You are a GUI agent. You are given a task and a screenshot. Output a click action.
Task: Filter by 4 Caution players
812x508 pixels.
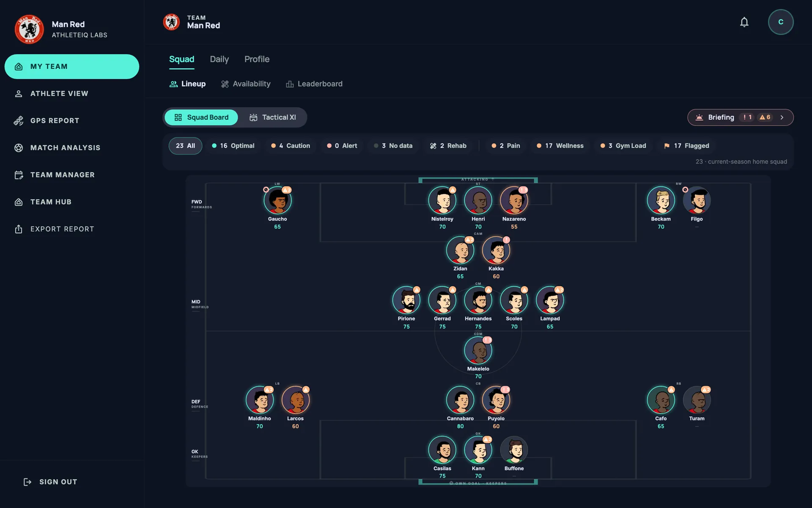[x=291, y=146]
